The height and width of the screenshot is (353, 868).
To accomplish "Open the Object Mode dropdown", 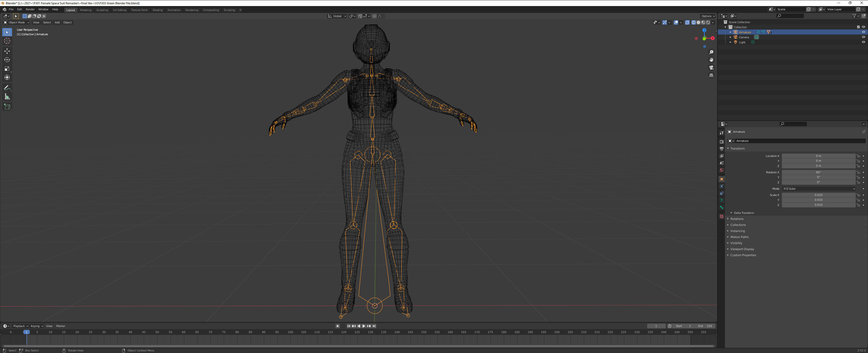I will coord(16,22).
